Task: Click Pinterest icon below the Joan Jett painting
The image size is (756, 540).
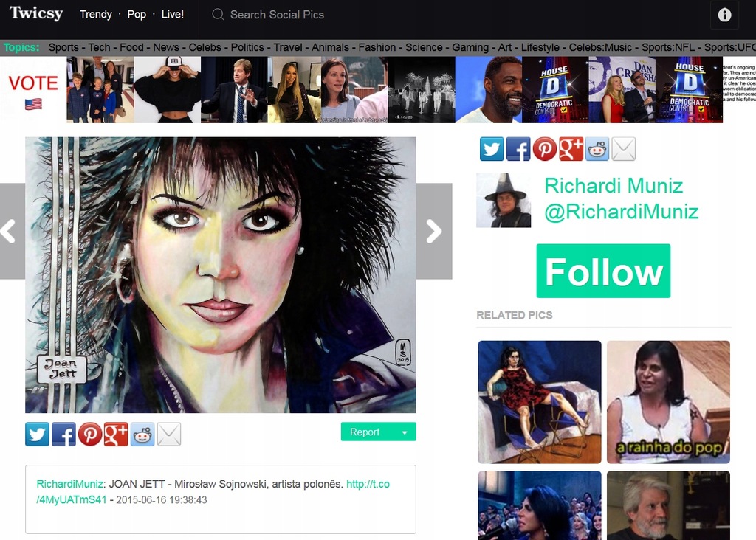Action: 90,434
